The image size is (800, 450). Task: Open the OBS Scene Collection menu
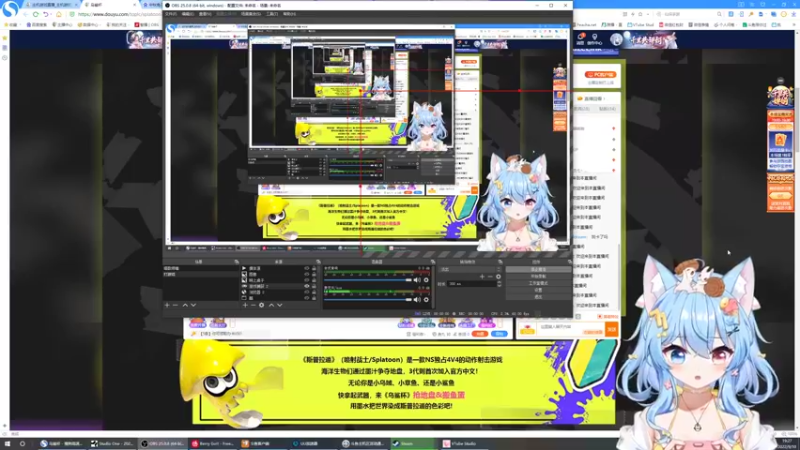point(251,14)
